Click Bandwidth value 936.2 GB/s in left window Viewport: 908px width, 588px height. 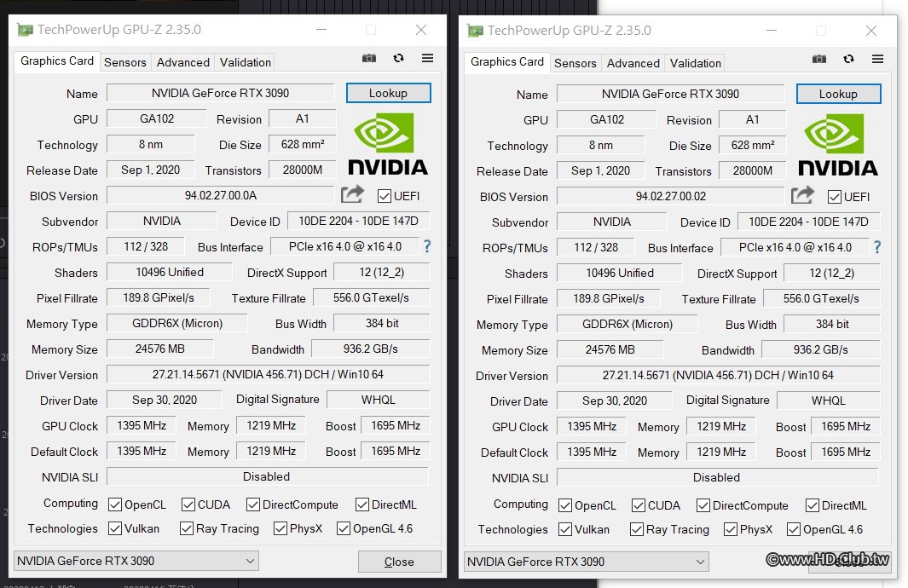coord(371,349)
